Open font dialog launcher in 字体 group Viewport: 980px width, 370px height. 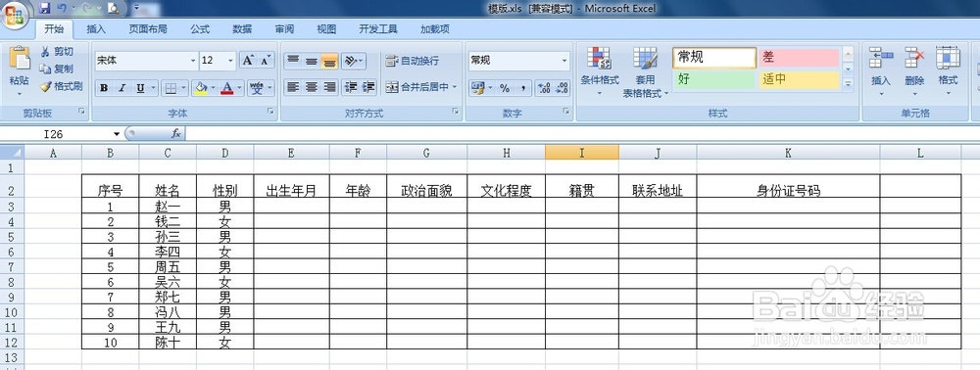(270, 111)
